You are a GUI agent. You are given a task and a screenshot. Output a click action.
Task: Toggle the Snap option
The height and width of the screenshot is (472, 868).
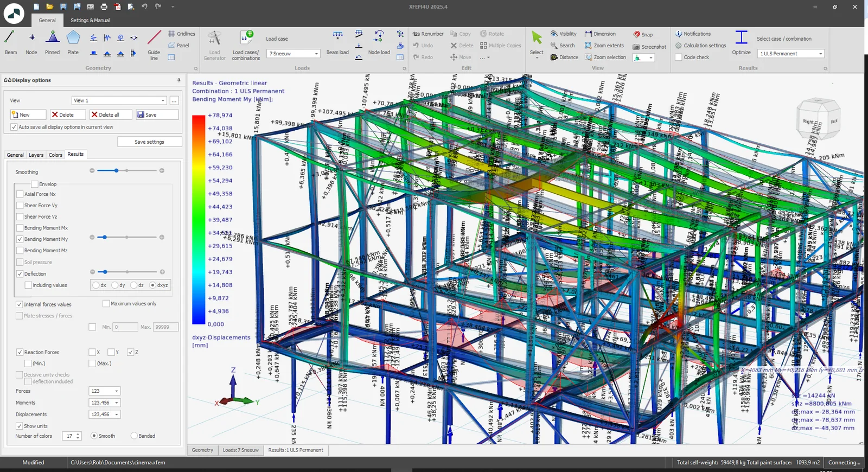[643, 34]
